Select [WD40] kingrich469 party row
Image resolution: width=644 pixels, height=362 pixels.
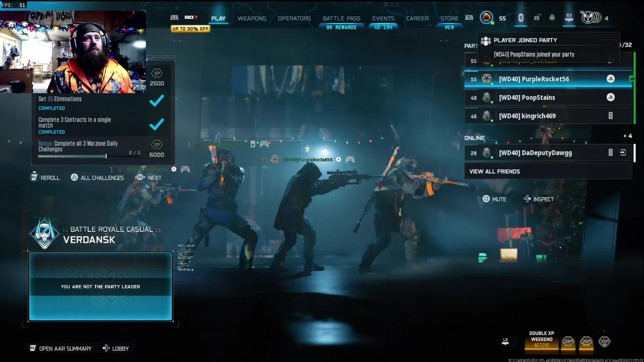click(x=548, y=116)
